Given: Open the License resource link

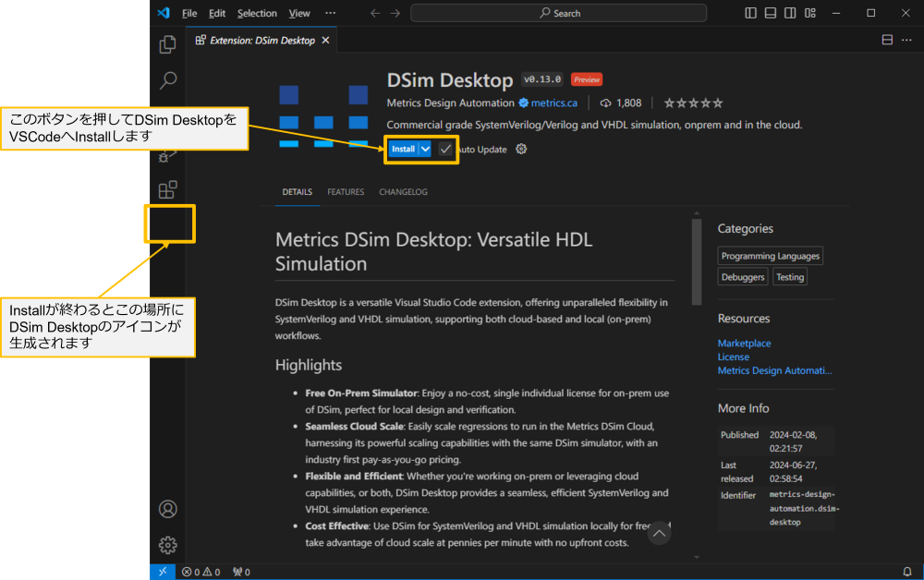Looking at the screenshot, I should 733,356.
